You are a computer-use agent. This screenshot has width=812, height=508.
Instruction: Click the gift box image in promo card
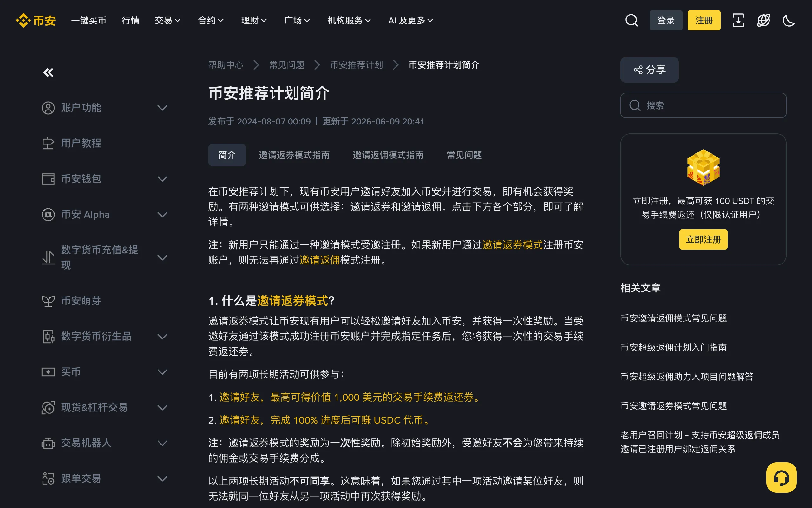point(703,167)
